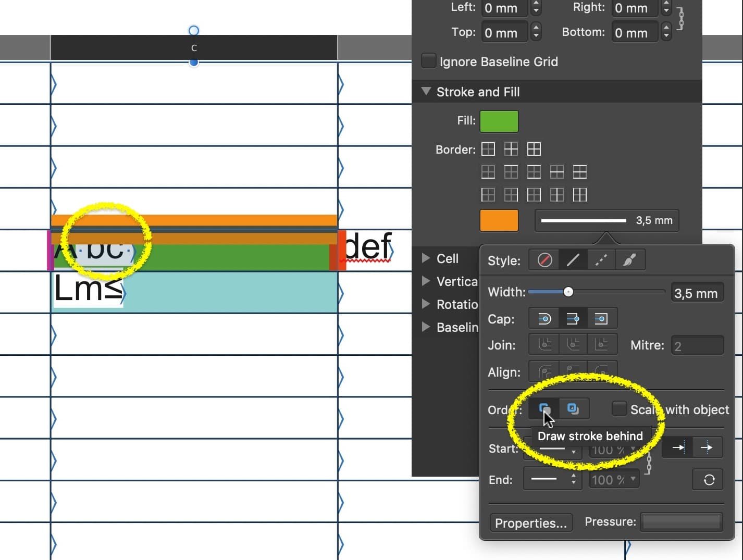Select the square cap stroke style
This screenshot has width=743, height=560.
(602, 318)
